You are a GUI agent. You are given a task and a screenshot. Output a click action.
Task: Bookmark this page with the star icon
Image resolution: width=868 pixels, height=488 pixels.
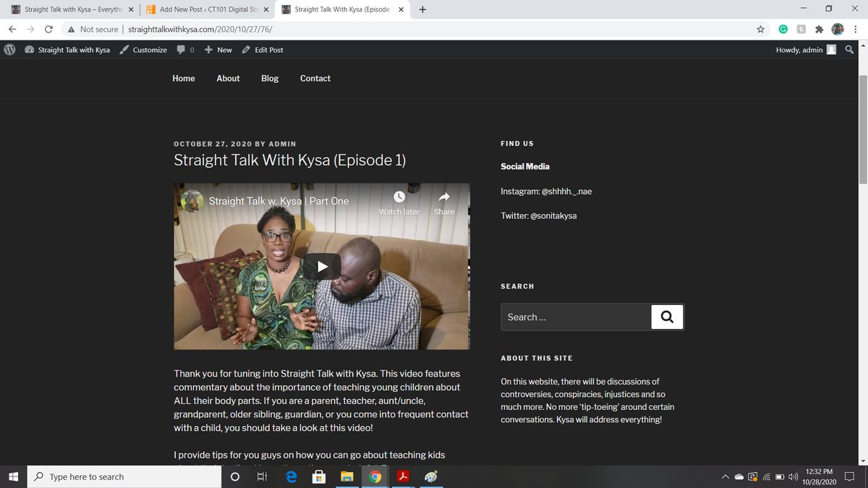760,30
